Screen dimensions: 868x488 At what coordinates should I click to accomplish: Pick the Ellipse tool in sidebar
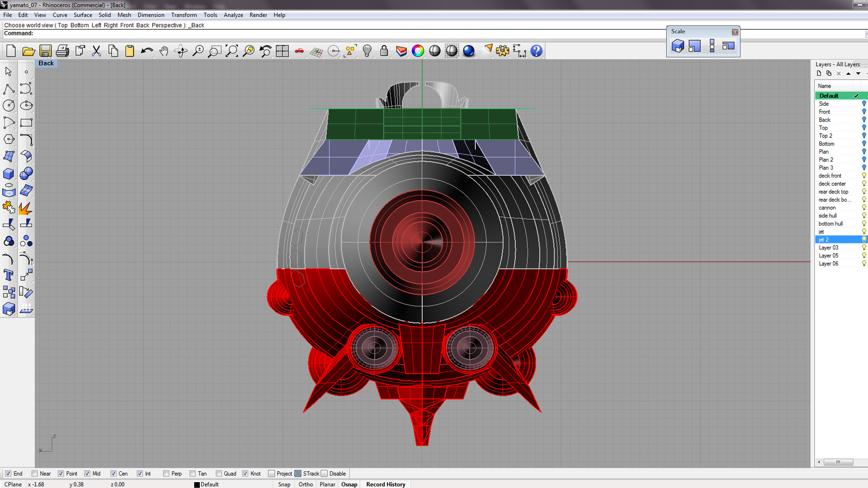tap(26, 106)
